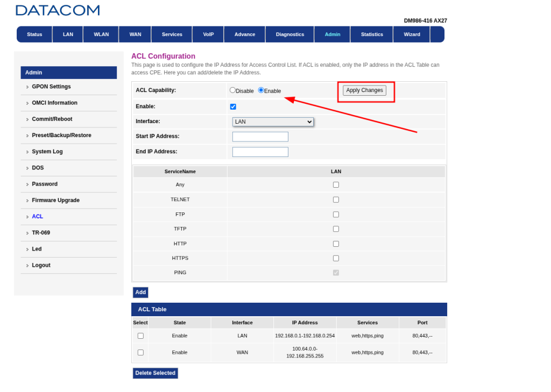Open the Status tab
Screen dimensions: 551x392
[x=34, y=34]
